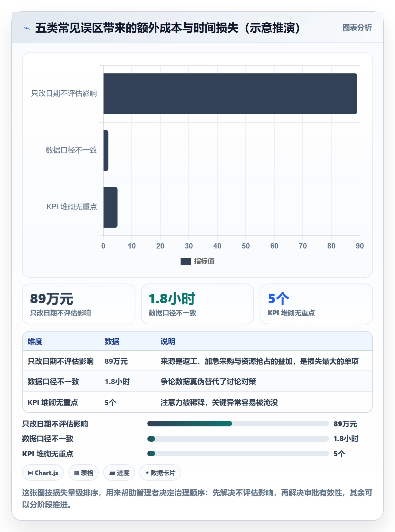Image resolution: width=395 pixels, height=532 pixels.
Task: Select table cell 5个
Action: pos(110,402)
